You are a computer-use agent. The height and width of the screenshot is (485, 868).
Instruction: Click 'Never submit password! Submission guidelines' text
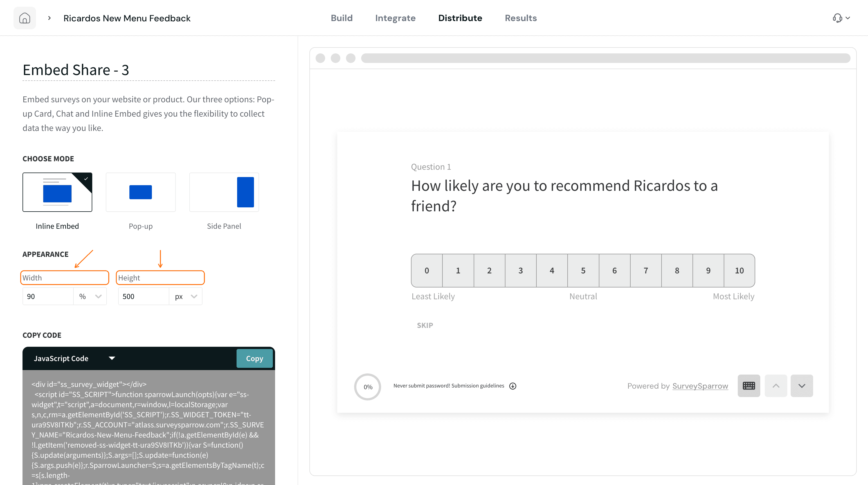click(x=449, y=386)
